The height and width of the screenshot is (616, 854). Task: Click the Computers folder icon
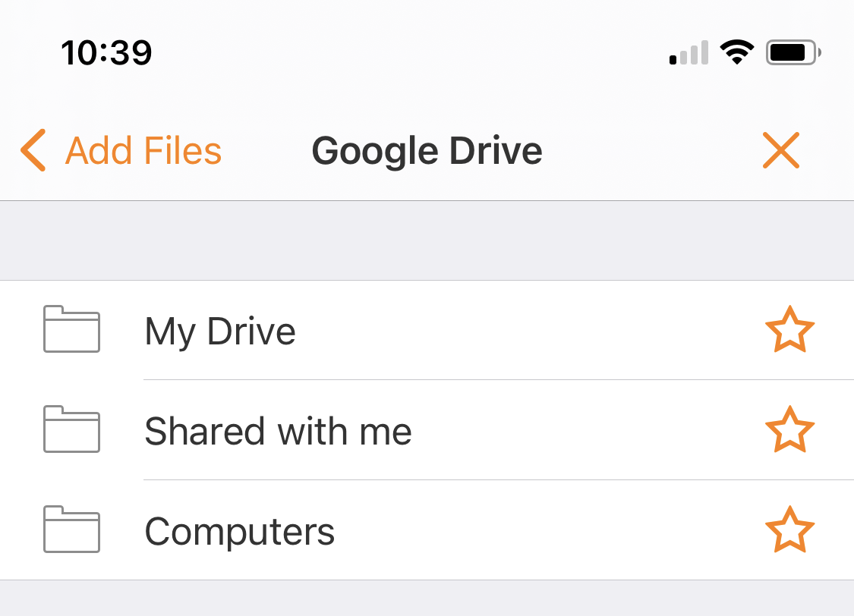point(71,530)
